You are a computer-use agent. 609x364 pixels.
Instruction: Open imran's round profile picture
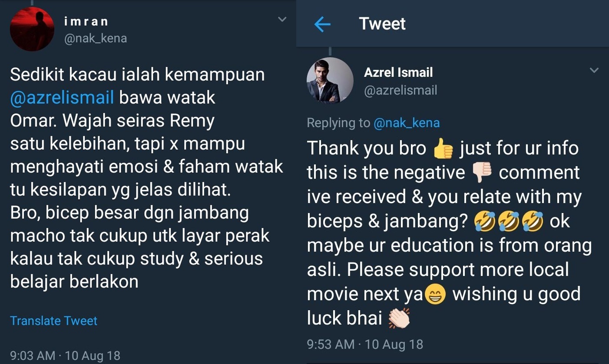[x=32, y=29]
